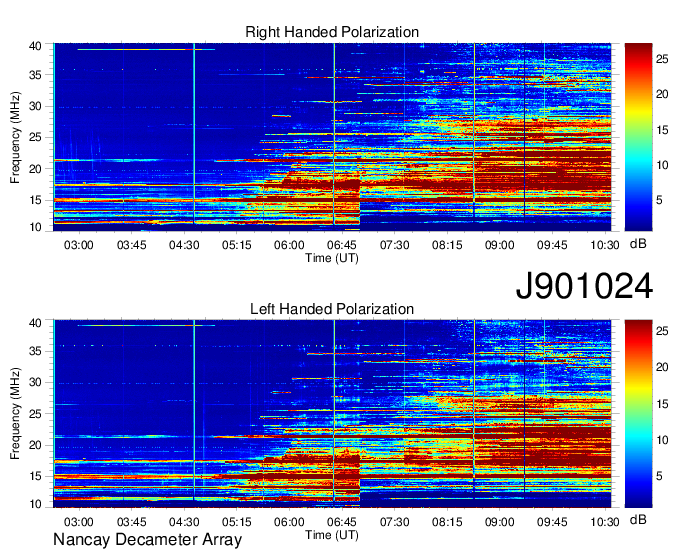This screenshot has height=552, width=680.
Task: Click the 25 dB tick on top color bar
Action: click(662, 59)
